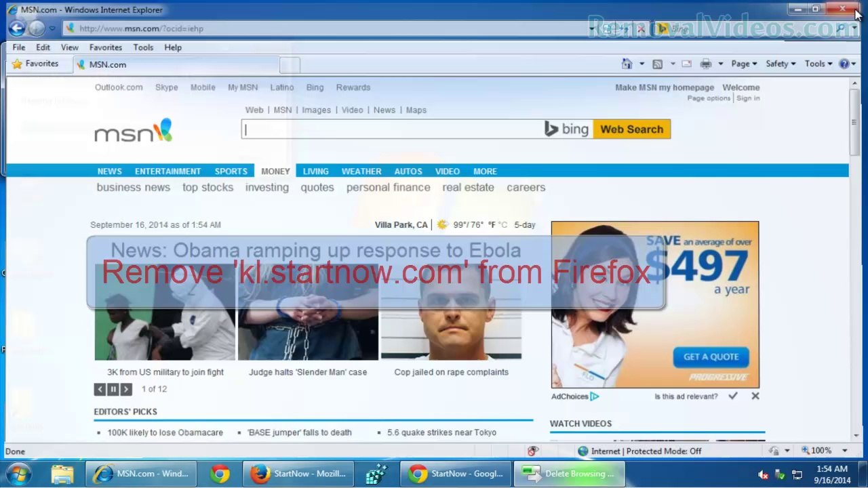Open pinned Chrome icon on taskbar
Image resolution: width=868 pixels, height=488 pixels.
pyautogui.click(x=220, y=474)
